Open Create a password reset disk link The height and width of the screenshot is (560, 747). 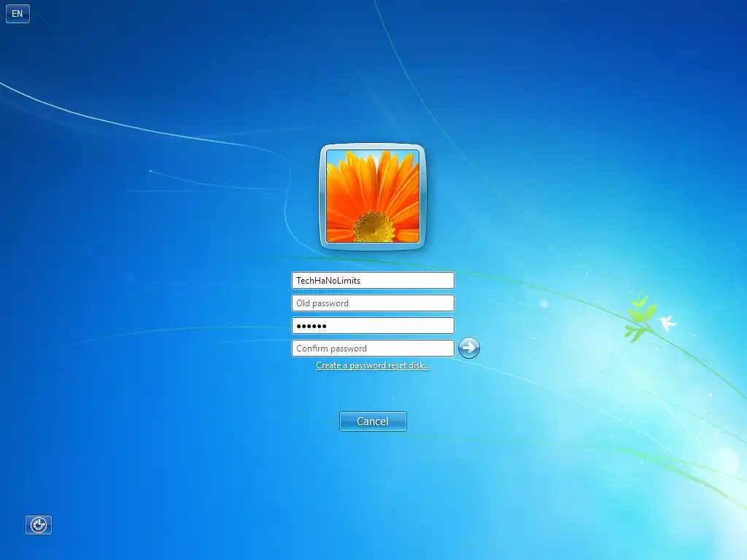pyautogui.click(x=373, y=365)
